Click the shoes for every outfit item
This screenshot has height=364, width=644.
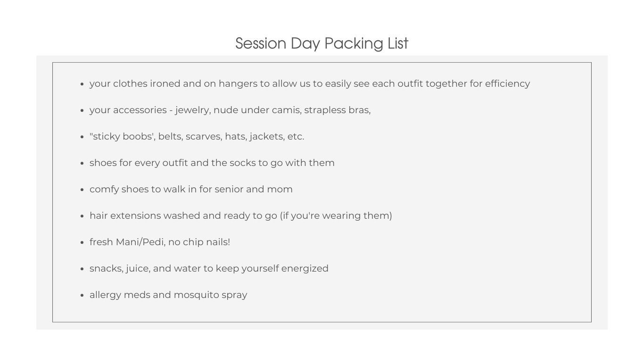click(212, 163)
